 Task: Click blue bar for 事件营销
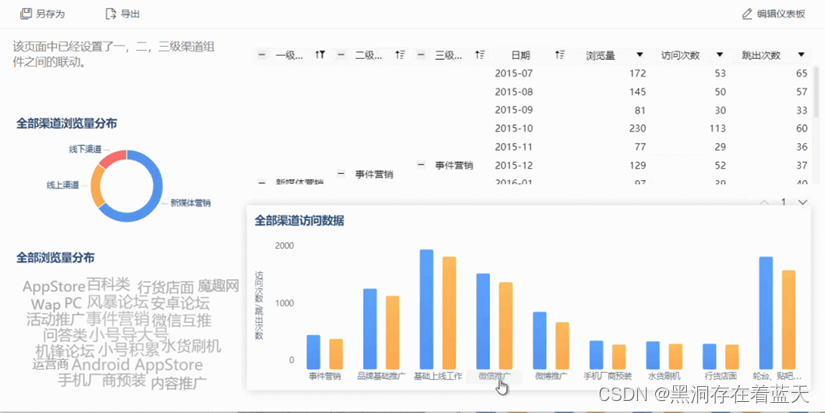coord(313,352)
